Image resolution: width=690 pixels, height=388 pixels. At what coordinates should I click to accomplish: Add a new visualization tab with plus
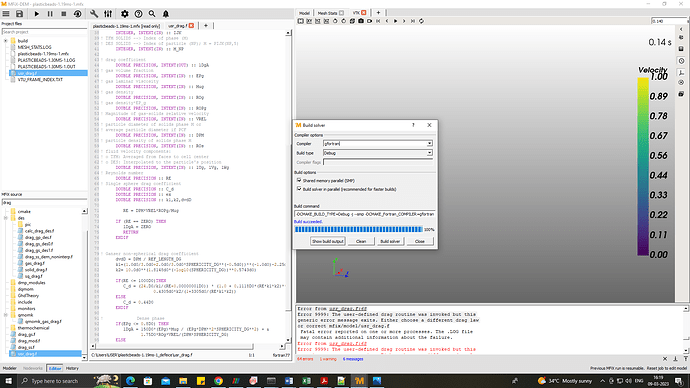click(x=378, y=13)
